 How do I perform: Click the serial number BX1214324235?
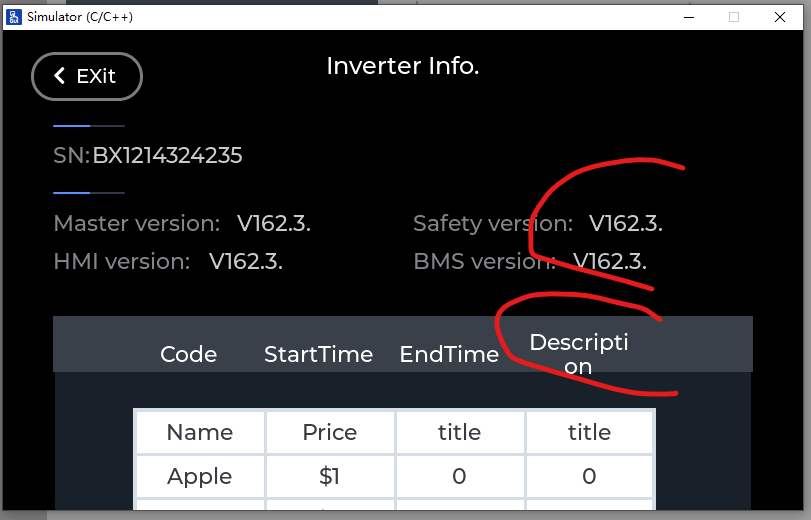coord(167,155)
